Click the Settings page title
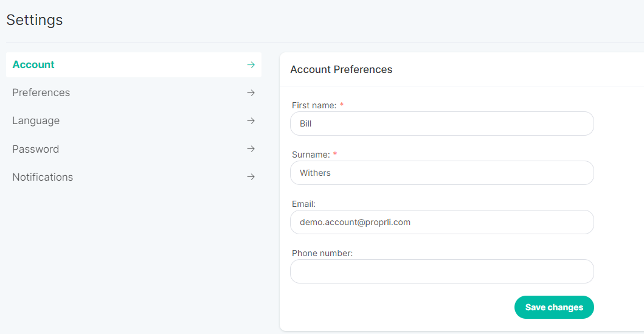Image resolution: width=644 pixels, height=334 pixels. (35, 19)
